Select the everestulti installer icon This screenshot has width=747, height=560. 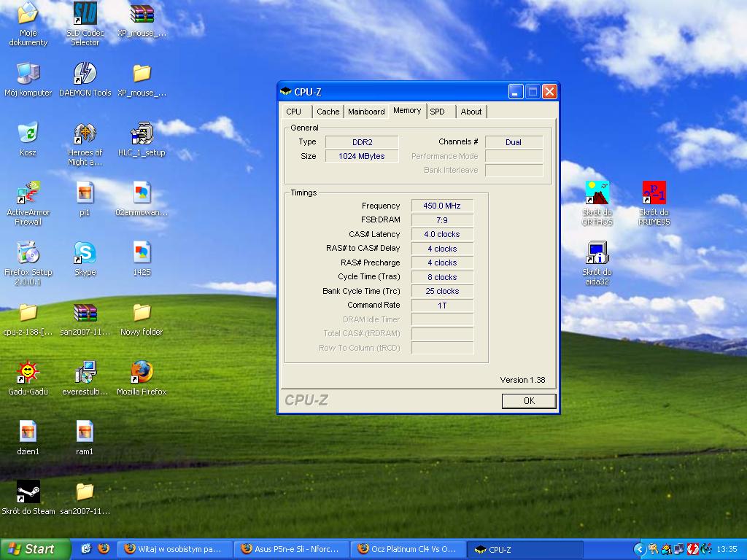85,378
